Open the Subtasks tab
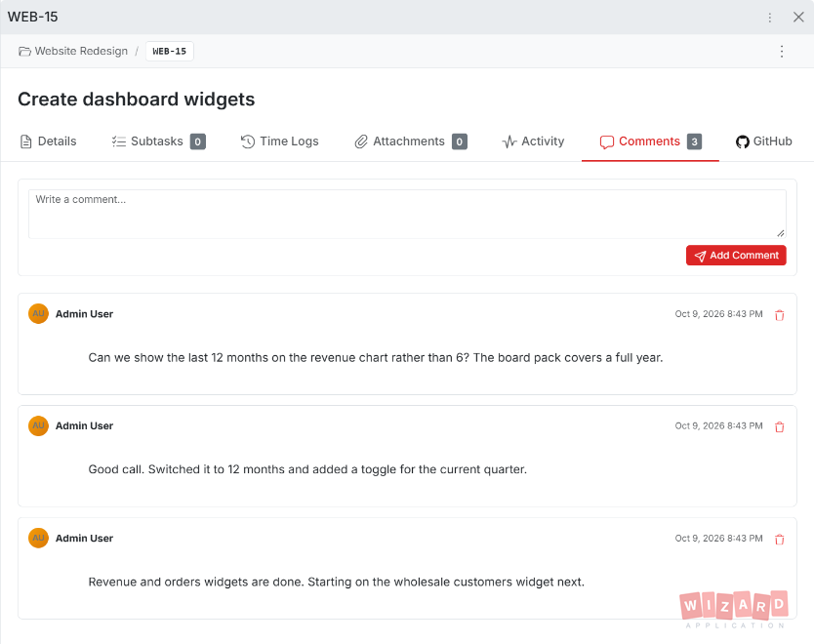Image resolution: width=814 pixels, height=644 pixels. (x=159, y=141)
